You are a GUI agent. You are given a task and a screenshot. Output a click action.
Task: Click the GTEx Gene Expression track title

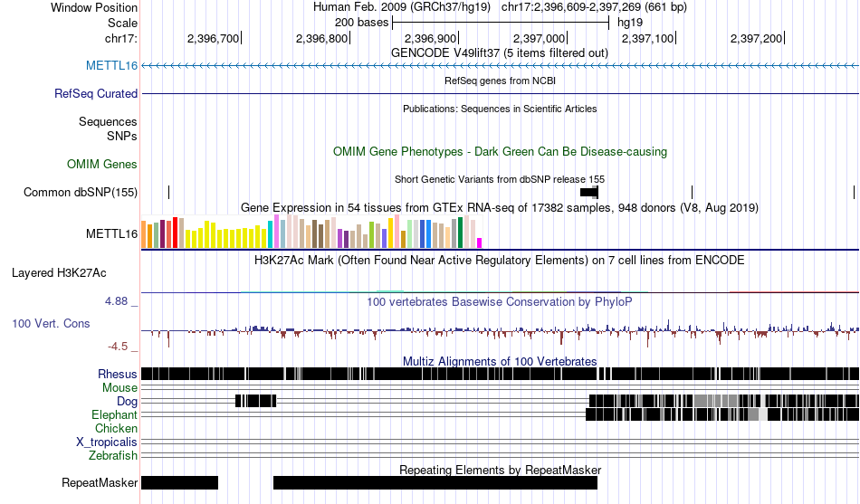(x=500, y=208)
